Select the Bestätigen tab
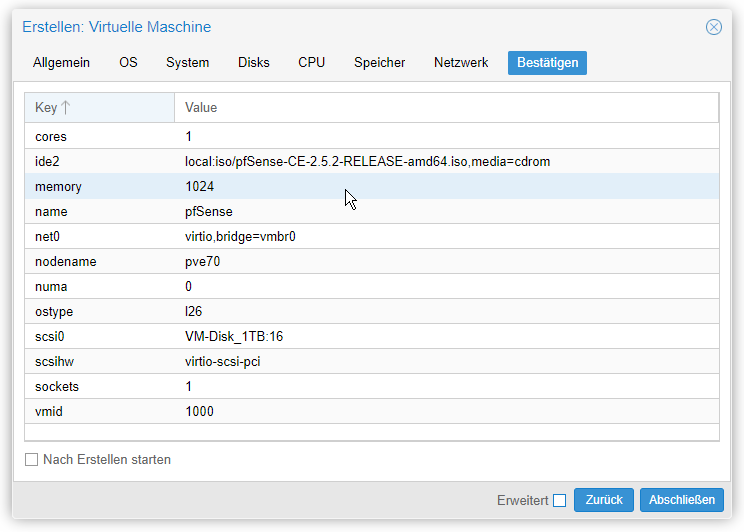 (548, 63)
